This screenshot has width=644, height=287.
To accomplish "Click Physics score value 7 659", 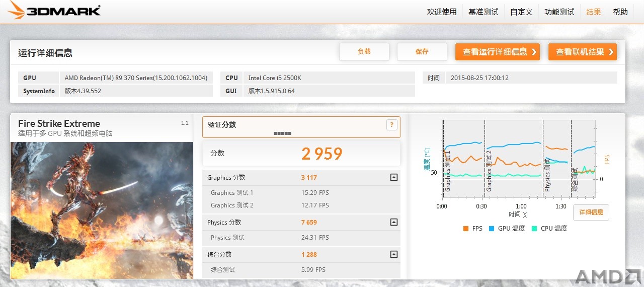I will [309, 223].
